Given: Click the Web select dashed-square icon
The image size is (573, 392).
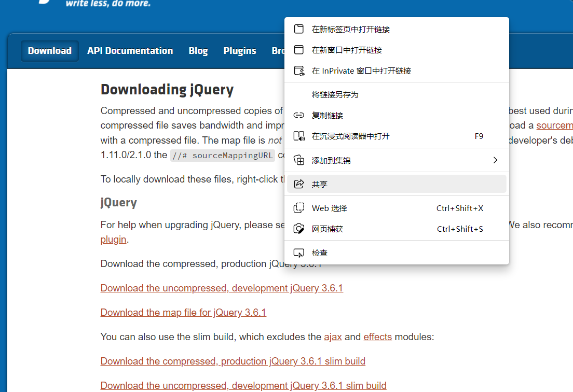Looking at the screenshot, I should [299, 208].
